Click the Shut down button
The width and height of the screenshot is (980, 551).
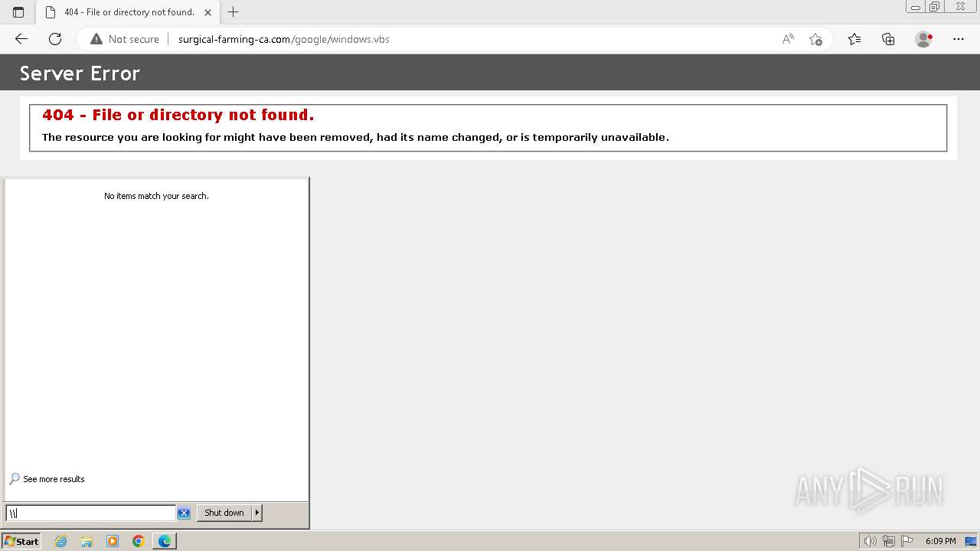224,513
